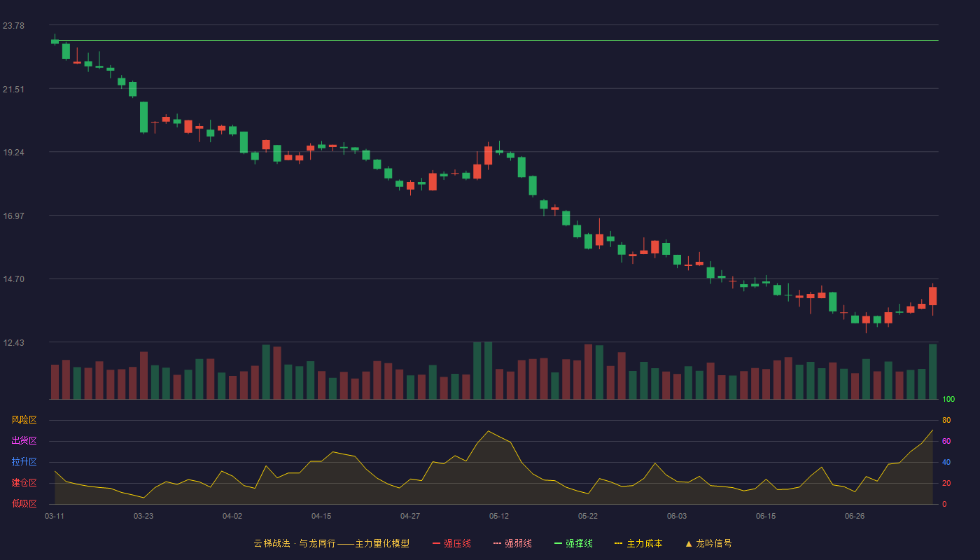Select the 拉升区 zone label
This screenshot has height=560, width=980.
coord(24,462)
